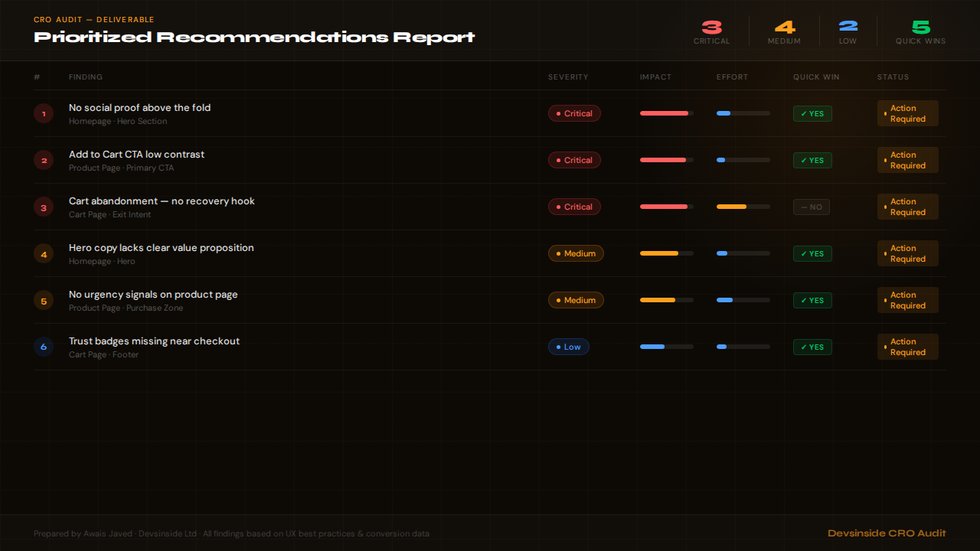Toggle Quick Win YES for trust badges row
Image resolution: width=980 pixels, height=551 pixels.
[812, 347]
